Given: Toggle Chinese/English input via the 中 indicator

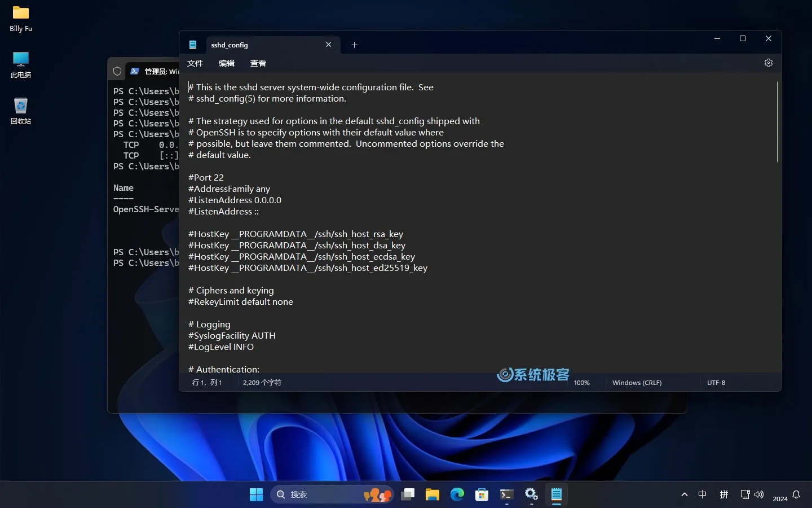Looking at the screenshot, I should (x=702, y=494).
